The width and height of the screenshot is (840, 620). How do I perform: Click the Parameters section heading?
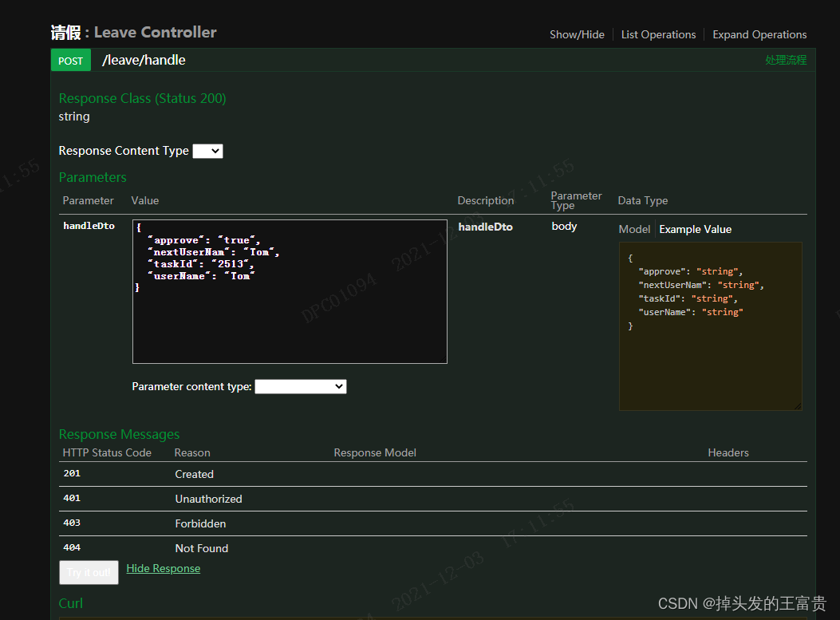click(x=93, y=177)
